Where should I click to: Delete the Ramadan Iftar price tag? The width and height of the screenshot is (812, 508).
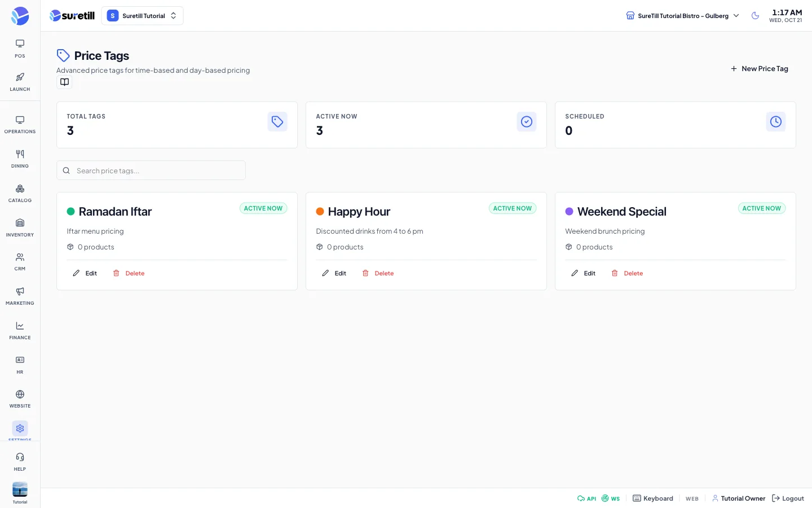click(129, 273)
